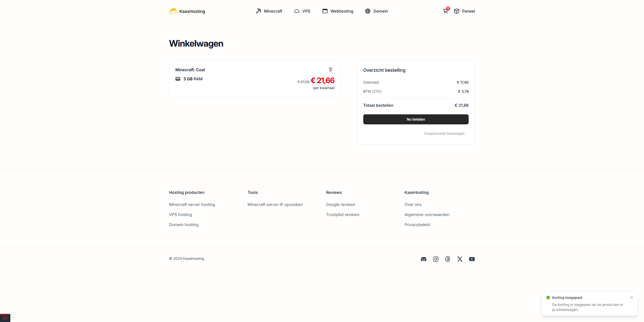Open the shopping cart icon

pos(446,11)
